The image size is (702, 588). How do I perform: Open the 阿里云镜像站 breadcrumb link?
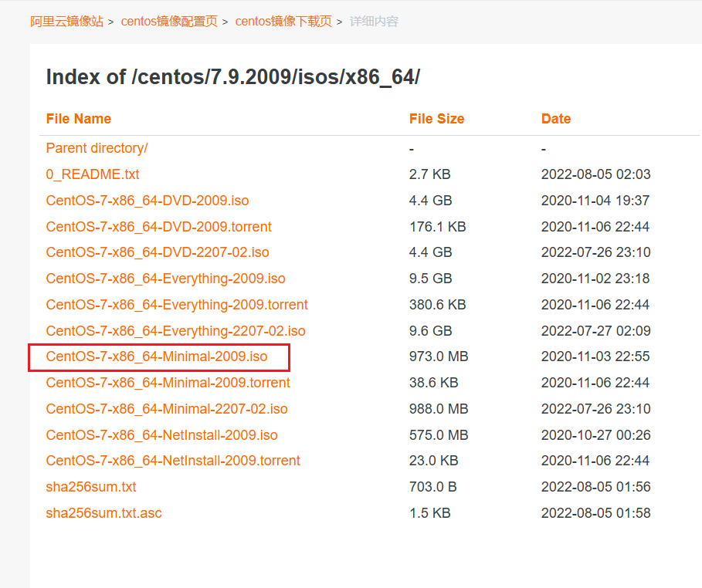(x=66, y=22)
